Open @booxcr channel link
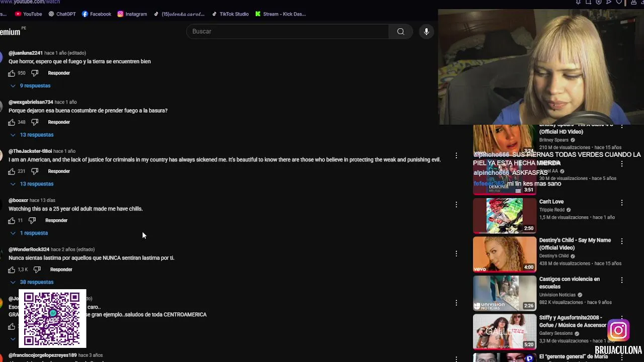This screenshot has width=644, height=362. pyautogui.click(x=18, y=201)
